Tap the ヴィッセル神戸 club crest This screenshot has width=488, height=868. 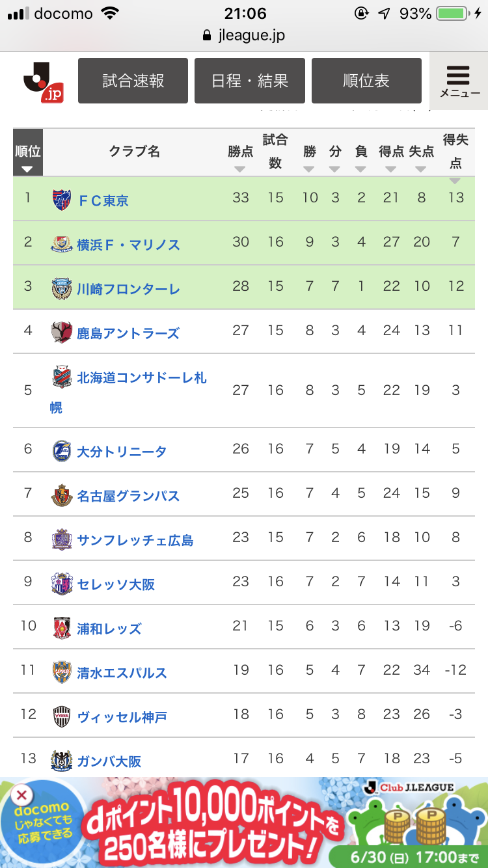pyautogui.click(x=62, y=716)
